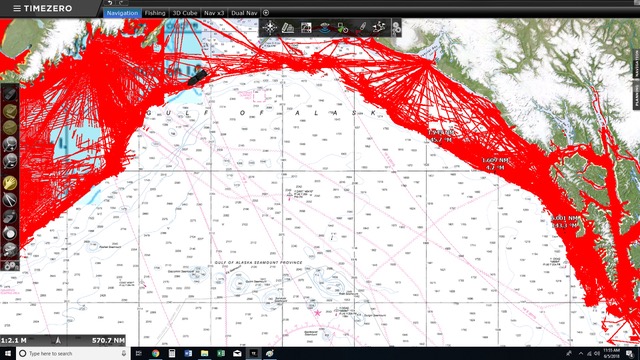
Task: Open Excel from the taskbar
Action: click(x=221, y=353)
